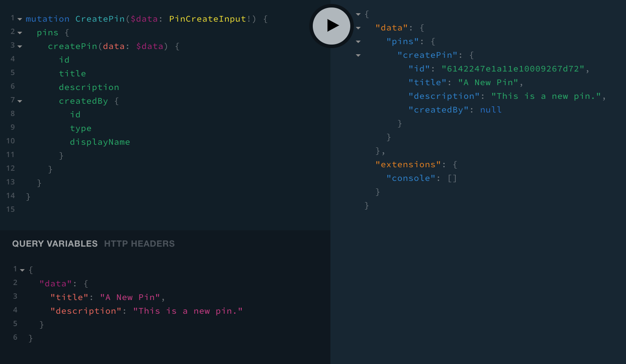Collapse the response "createPin" object fold arrow
This screenshot has height=364, width=626.
coord(358,56)
